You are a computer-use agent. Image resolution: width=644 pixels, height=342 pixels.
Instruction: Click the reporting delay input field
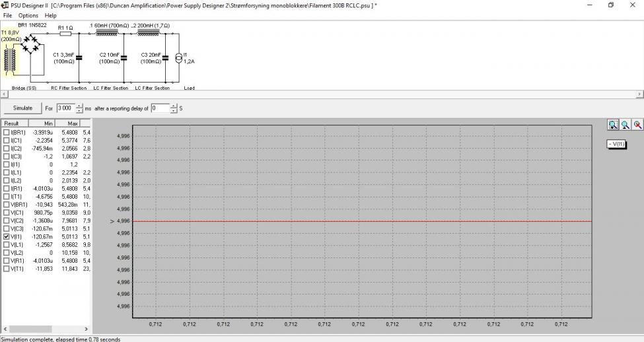pos(161,108)
